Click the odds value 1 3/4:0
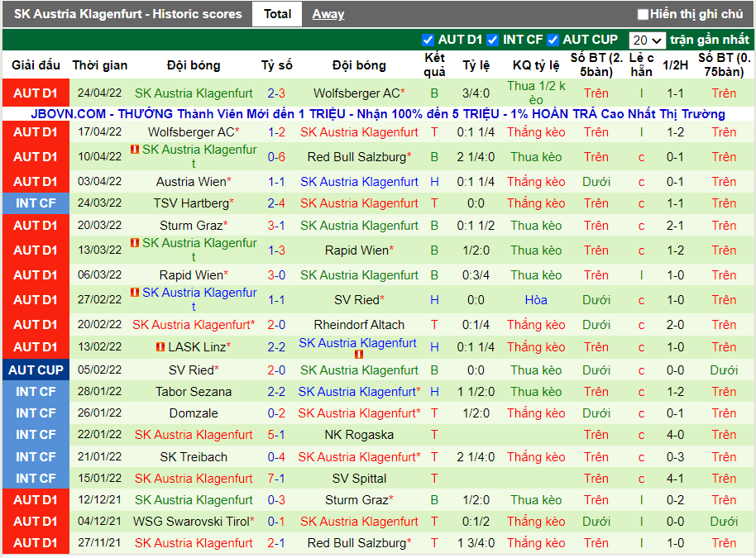This screenshot has height=558, width=756. [x=476, y=544]
